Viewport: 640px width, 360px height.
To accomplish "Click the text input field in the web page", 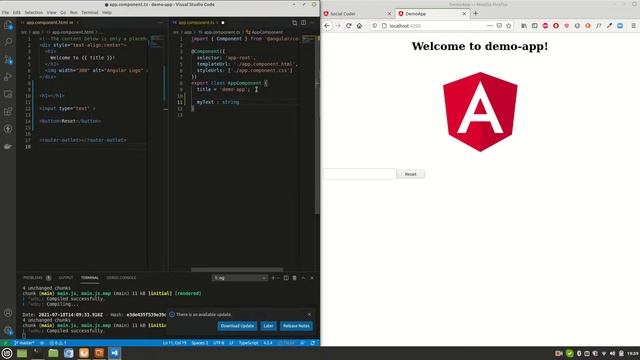I will (x=360, y=174).
